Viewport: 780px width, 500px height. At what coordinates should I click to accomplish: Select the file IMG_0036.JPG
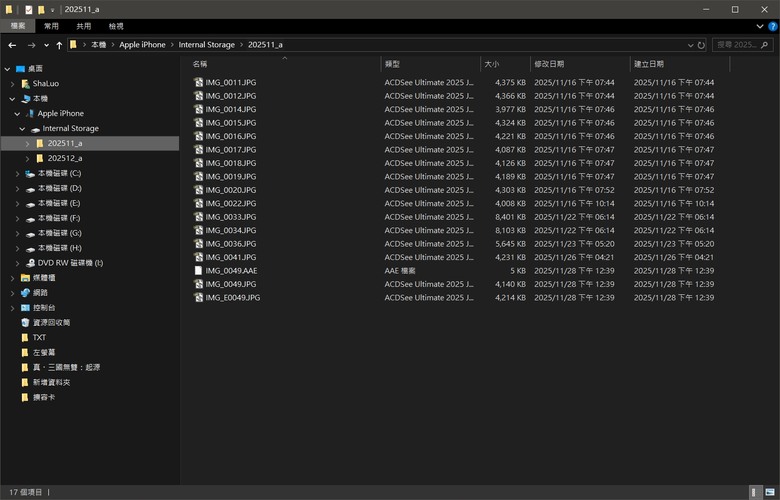click(x=231, y=244)
